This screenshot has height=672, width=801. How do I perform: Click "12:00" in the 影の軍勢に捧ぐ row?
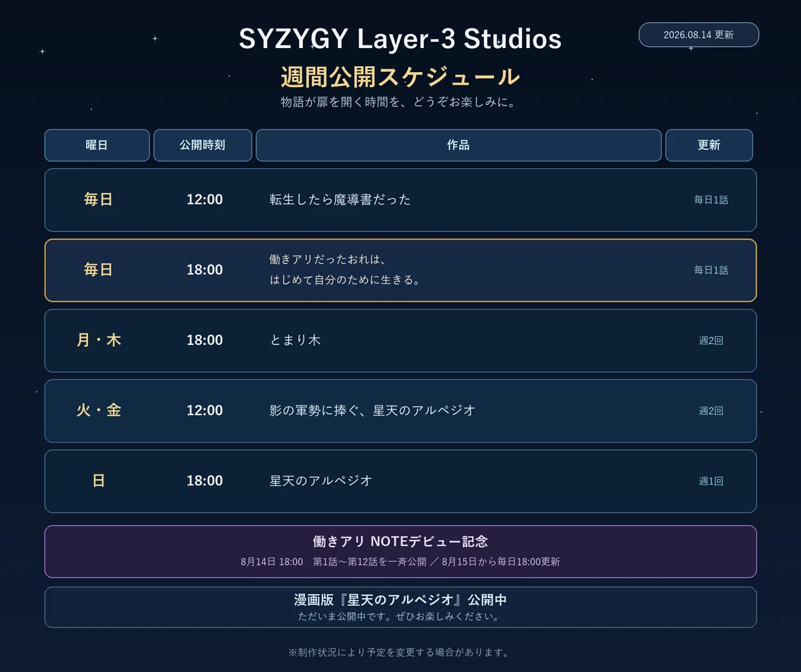click(x=204, y=410)
